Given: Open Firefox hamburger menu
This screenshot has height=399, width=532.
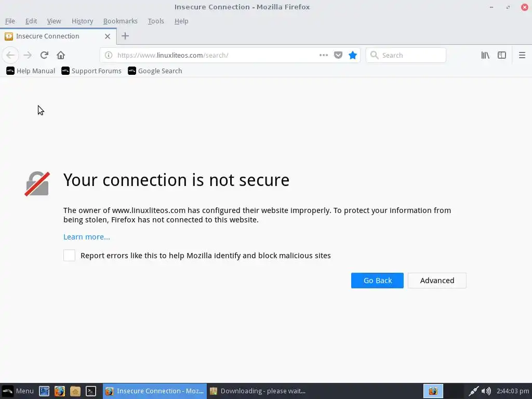Looking at the screenshot, I should [x=522, y=55].
